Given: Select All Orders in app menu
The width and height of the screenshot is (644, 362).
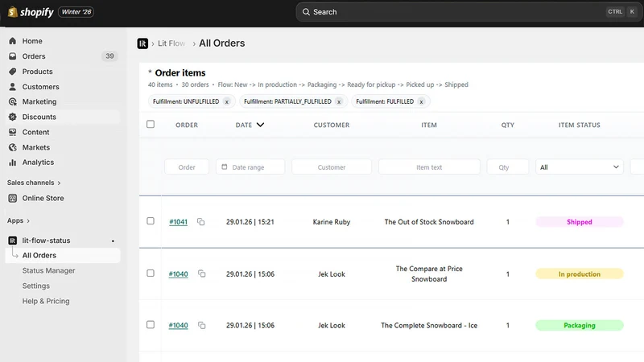Looking at the screenshot, I should point(63,255).
